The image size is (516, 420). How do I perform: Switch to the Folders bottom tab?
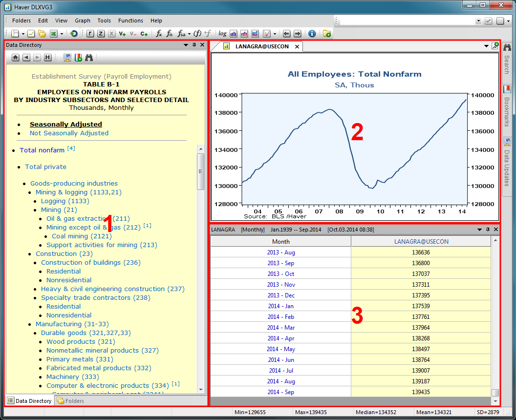(70, 400)
